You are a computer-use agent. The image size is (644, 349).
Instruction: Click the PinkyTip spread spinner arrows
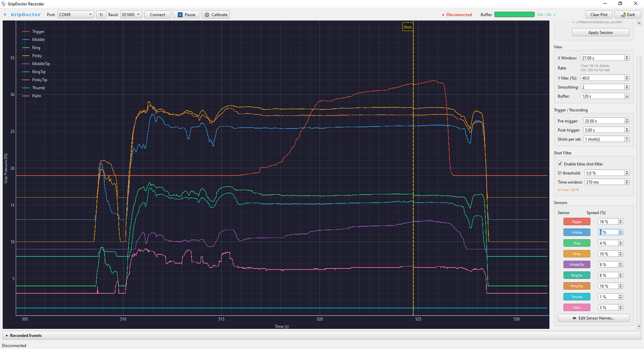point(621,286)
